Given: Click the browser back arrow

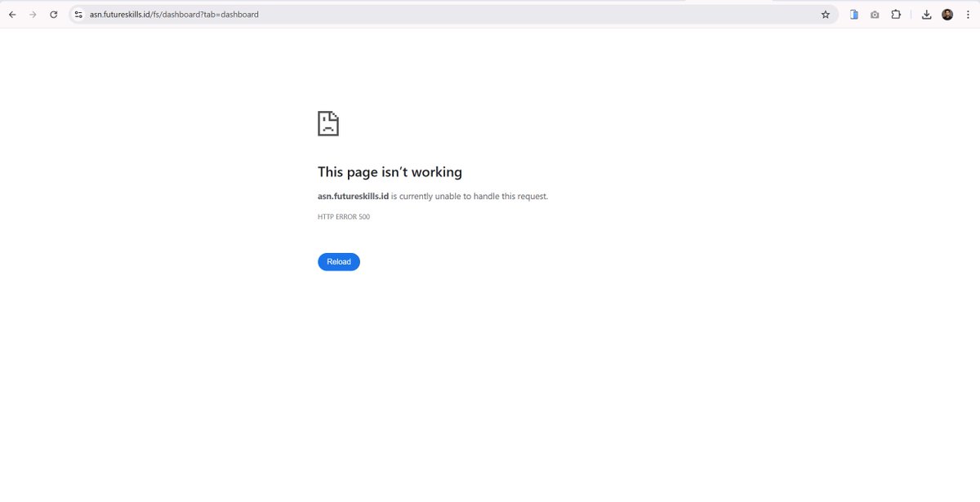Looking at the screenshot, I should point(12,15).
